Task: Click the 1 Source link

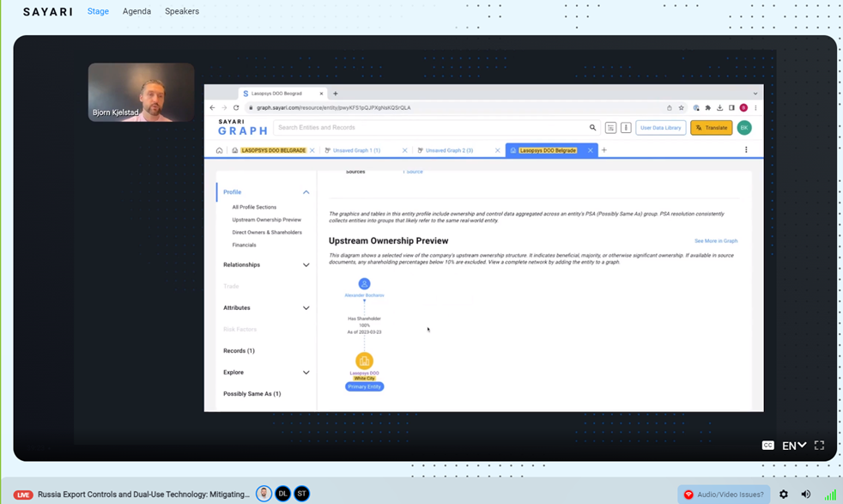Action: [413, 172]
